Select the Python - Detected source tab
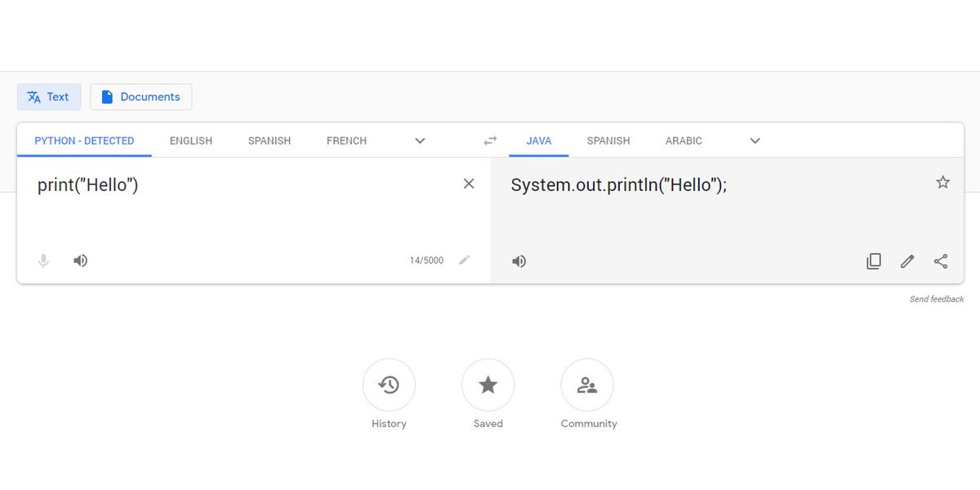The height and width of the screenshot is (490, 980). [x=84, y=140]
